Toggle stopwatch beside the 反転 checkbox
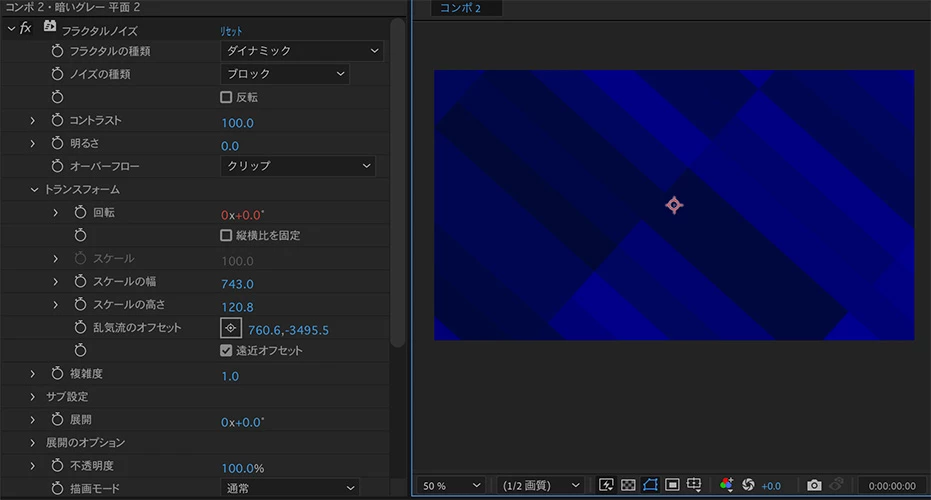Screen dimensions: 931x500 (x=57, y=97)
